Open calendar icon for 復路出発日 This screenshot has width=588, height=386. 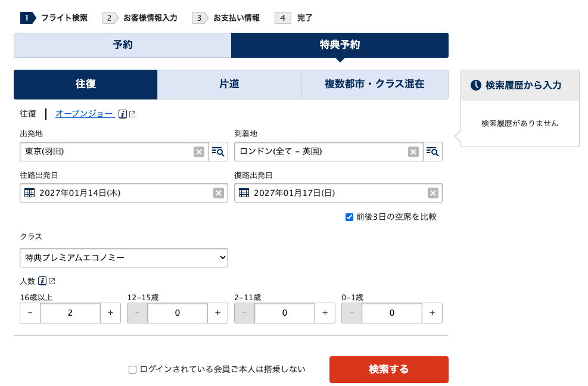point(244,193)
